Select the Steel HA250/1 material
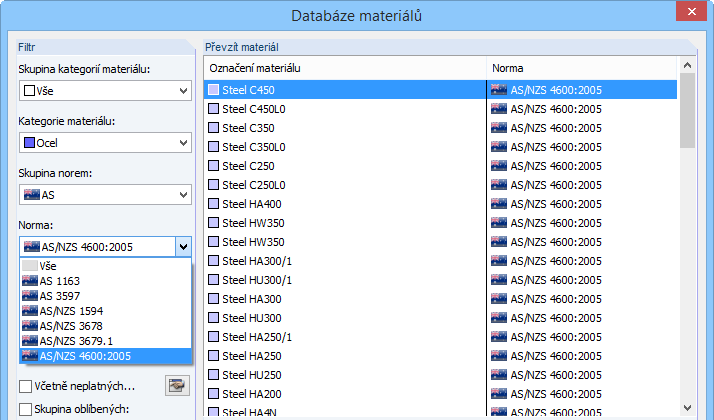 tap(440, 337)
